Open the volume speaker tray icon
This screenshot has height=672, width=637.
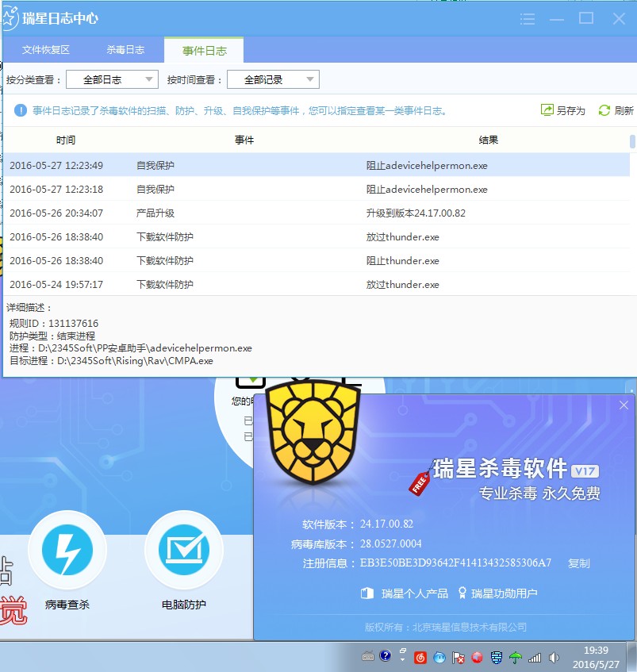554,658
